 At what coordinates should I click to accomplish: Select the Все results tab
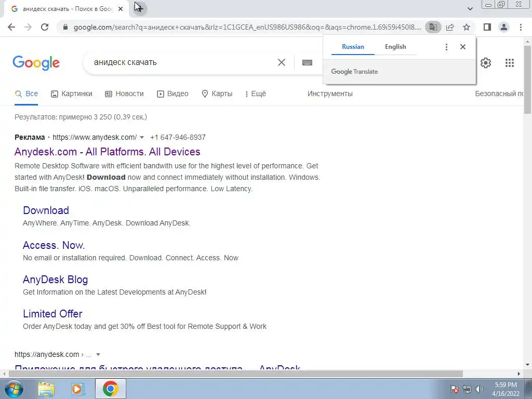pos(26,94)
